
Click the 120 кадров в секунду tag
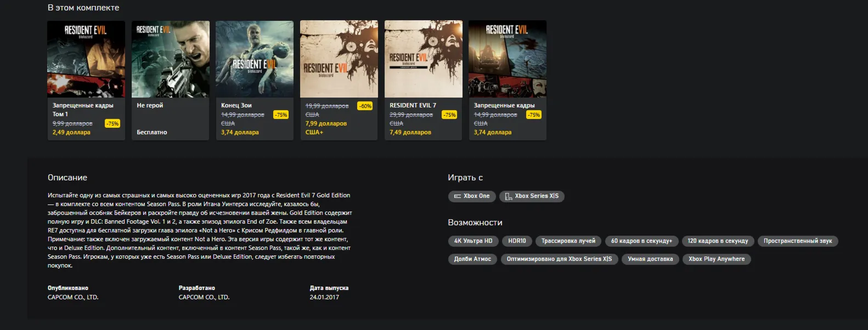(718, 241)
